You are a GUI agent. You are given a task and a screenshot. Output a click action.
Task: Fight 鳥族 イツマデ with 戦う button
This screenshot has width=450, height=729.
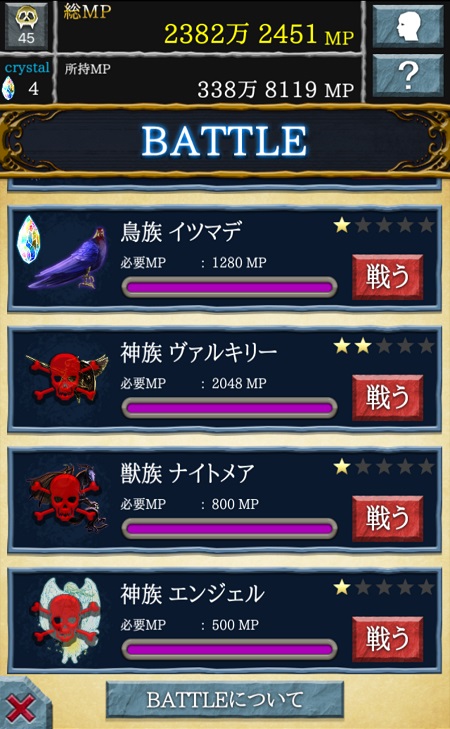(x=387, y=276)
